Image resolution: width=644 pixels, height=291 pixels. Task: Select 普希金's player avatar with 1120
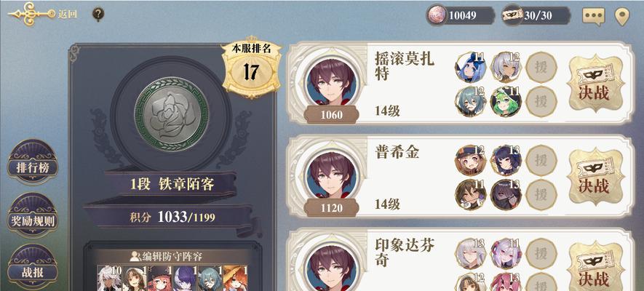[331, 180]
